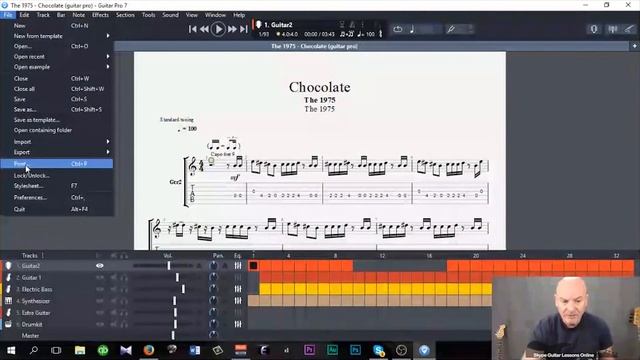
Task: Toggle visibility of the Electric Bass track
Action: point(100,289)
